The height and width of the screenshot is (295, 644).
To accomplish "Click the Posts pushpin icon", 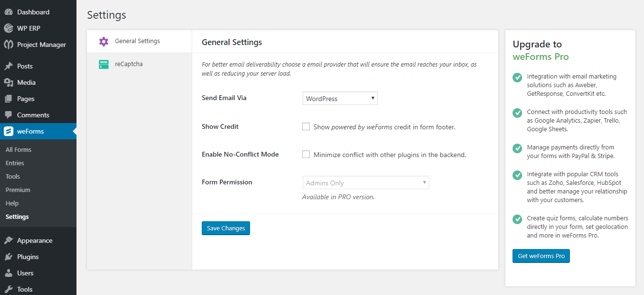I will [x=9, y=66].
